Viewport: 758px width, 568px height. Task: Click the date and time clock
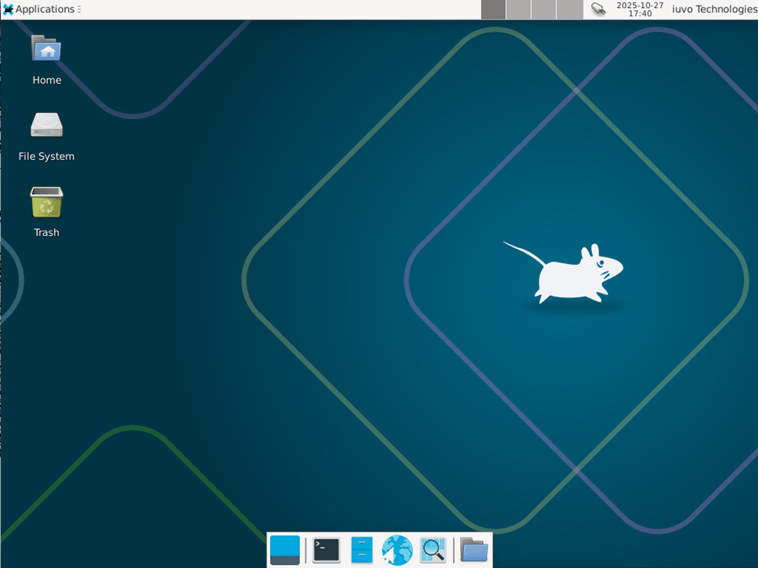pyautogui.click(x=640, y=9)
